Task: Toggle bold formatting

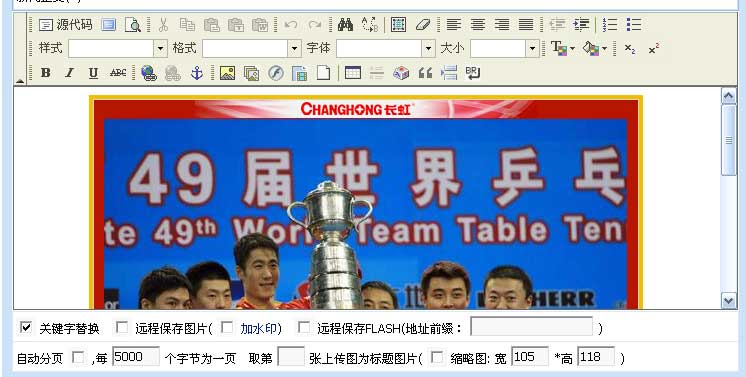Action: [46, 73]
